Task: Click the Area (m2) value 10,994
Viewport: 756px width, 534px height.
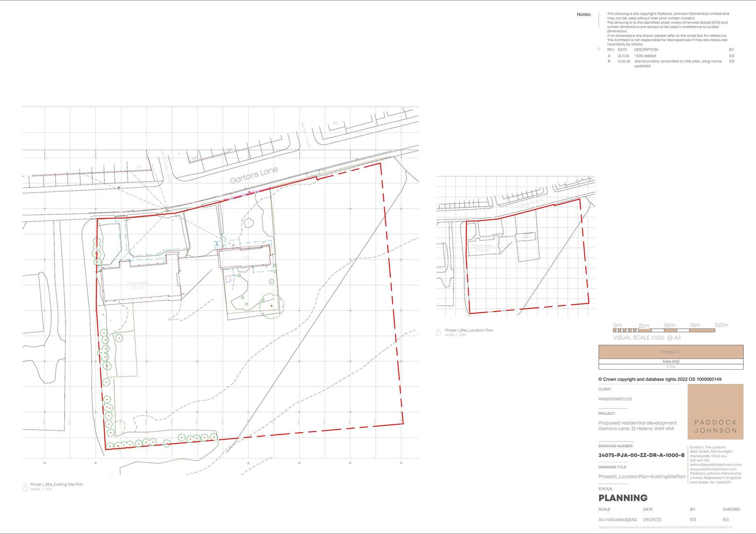Action: [x=670, y=367]
